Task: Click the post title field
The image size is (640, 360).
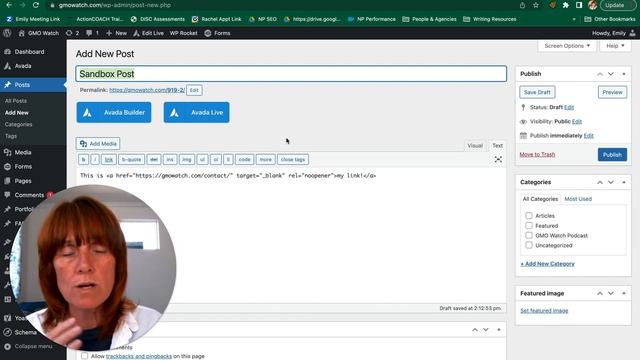Action: [x=291, y=74]
